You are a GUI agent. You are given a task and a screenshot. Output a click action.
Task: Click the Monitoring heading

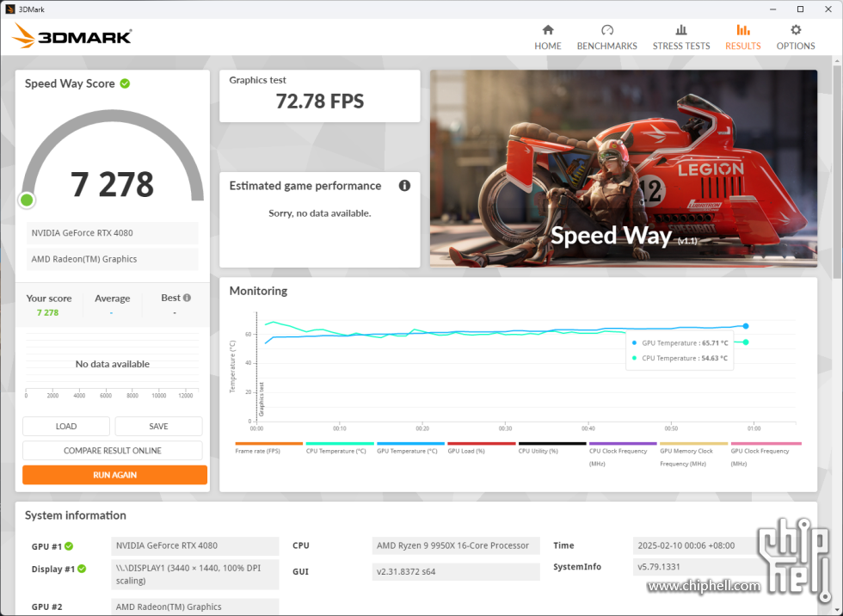click(258, 291)
